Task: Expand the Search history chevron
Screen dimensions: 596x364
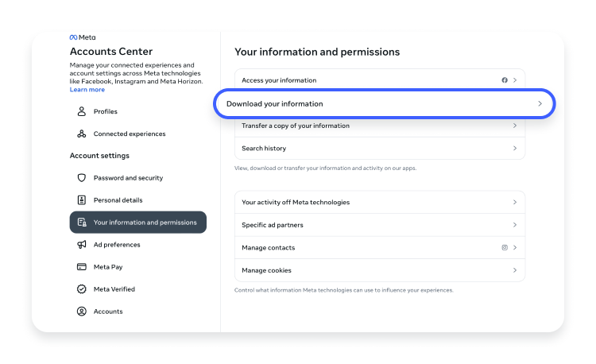Action: (515, 148)
